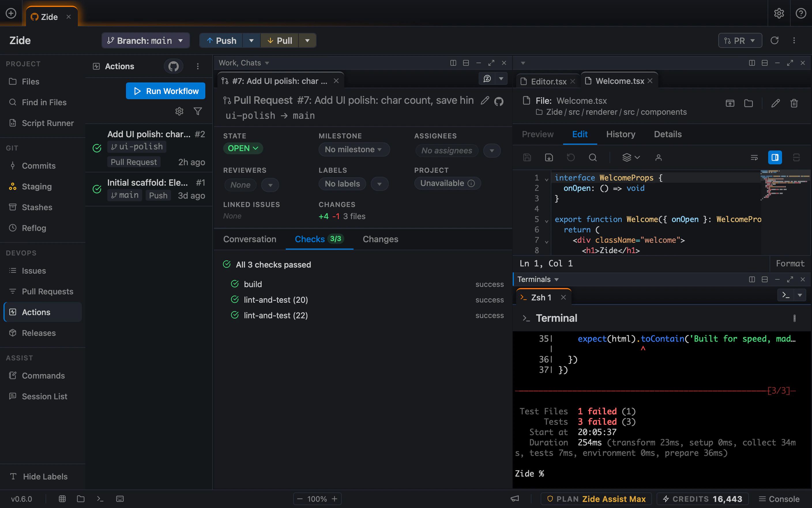812x508 pixels.
Task: Click the chat bubble icon in PR tab bar
Action: click(x=487, y=79)
